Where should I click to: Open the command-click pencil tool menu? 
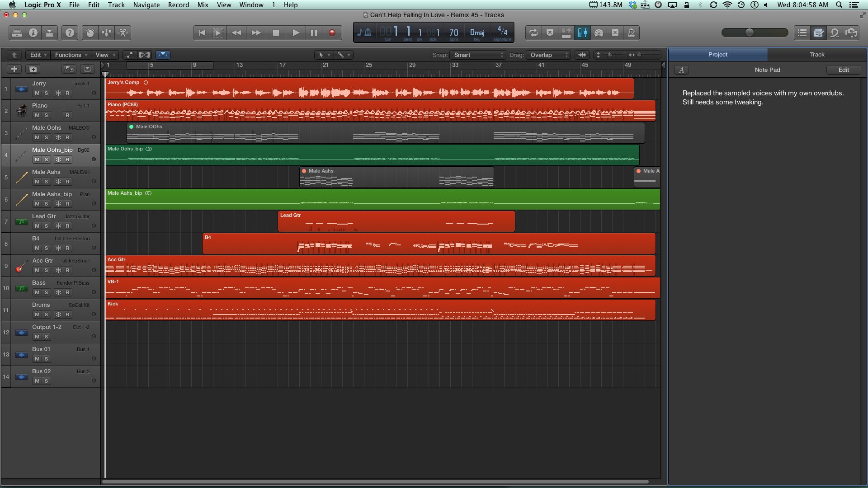coord(344,55)
